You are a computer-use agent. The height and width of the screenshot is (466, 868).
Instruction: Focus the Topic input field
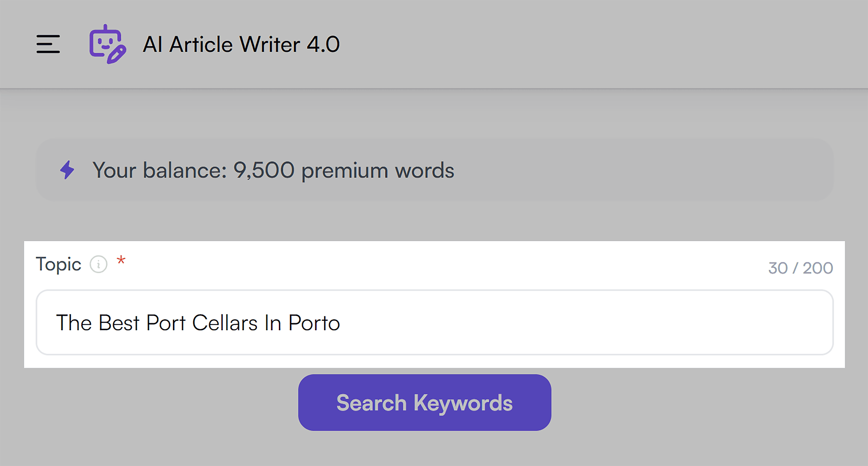[x=434, y=322]
